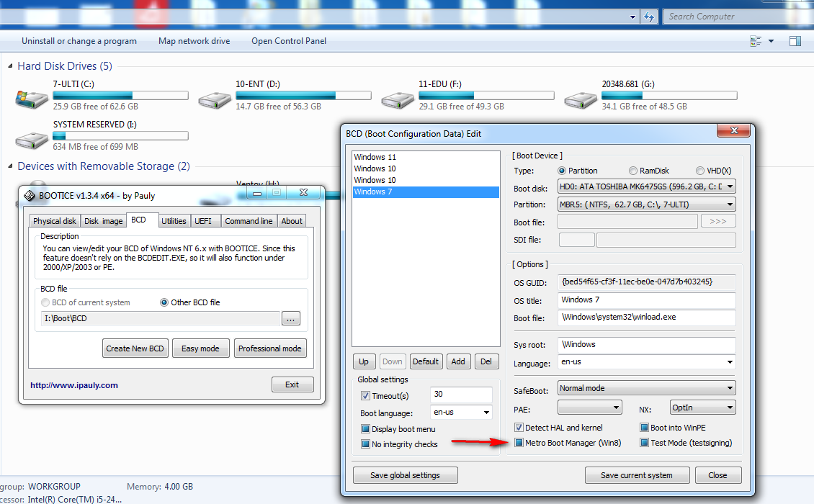Image resolution: width=814 pixels, height=504 pixels.
Task: Click Close button in BCD Edit
Action: [717, 475]
